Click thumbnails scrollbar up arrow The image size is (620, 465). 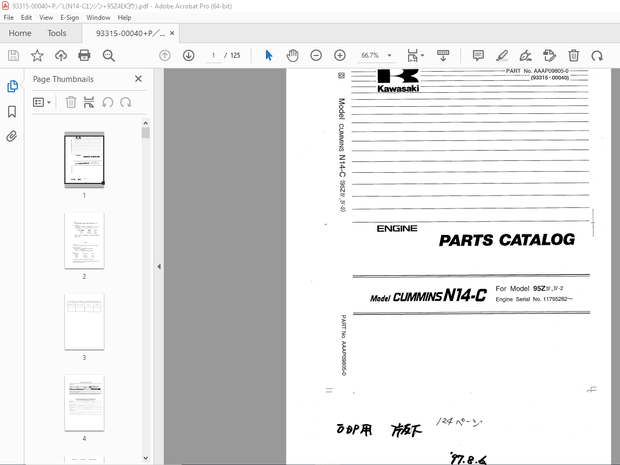(x=146, y=123)
